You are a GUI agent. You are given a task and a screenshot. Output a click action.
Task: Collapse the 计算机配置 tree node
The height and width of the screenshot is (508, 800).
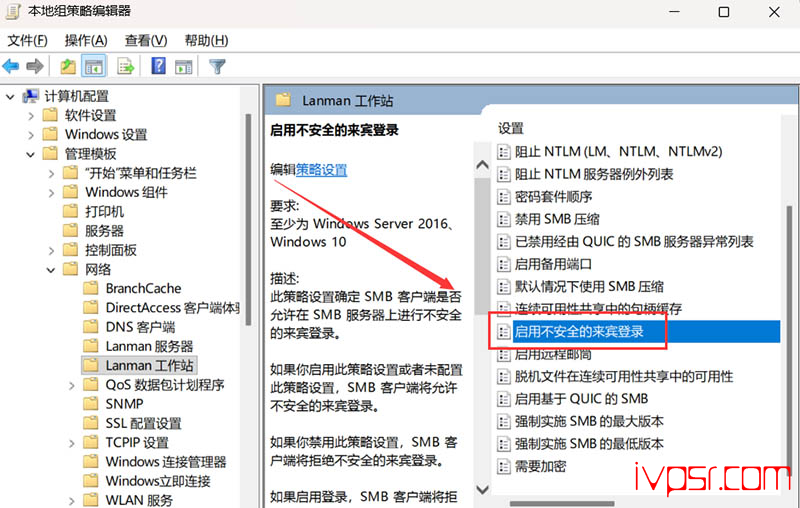point(10,96)
